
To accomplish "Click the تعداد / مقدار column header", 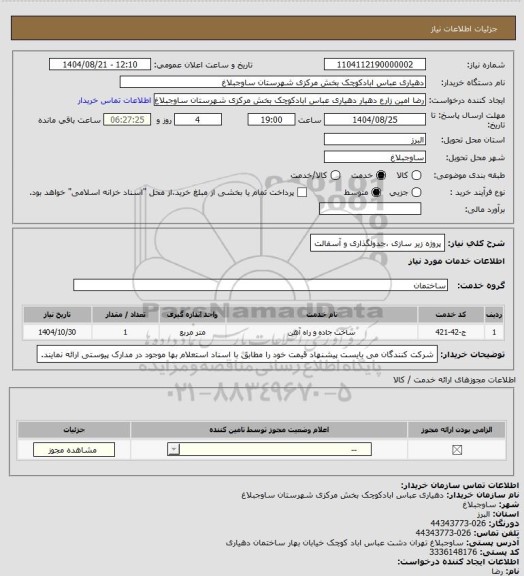I will coord(125,314).
